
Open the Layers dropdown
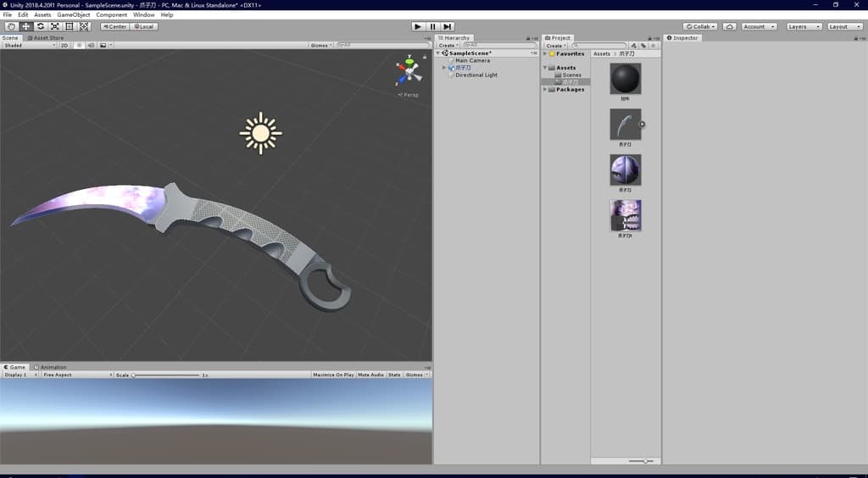804,26
